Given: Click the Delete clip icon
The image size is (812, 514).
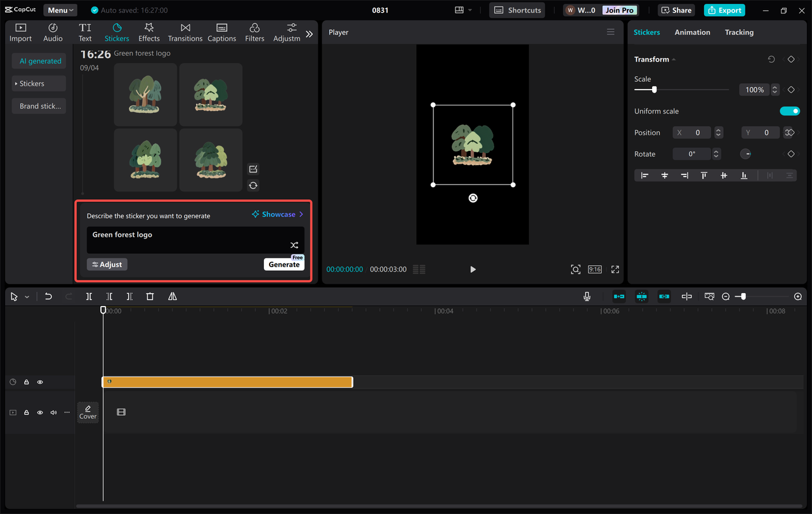Looking at the screenshot, I should click(150, 296).
